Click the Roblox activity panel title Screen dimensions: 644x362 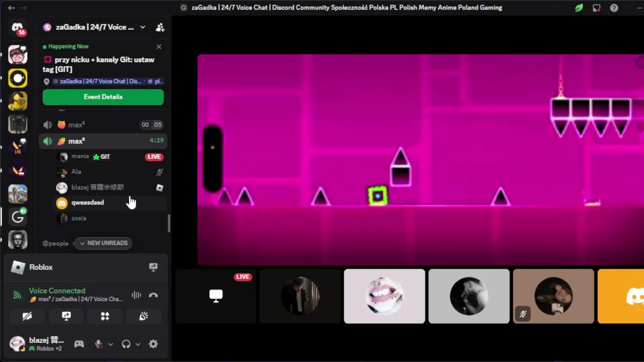(41, 267)
